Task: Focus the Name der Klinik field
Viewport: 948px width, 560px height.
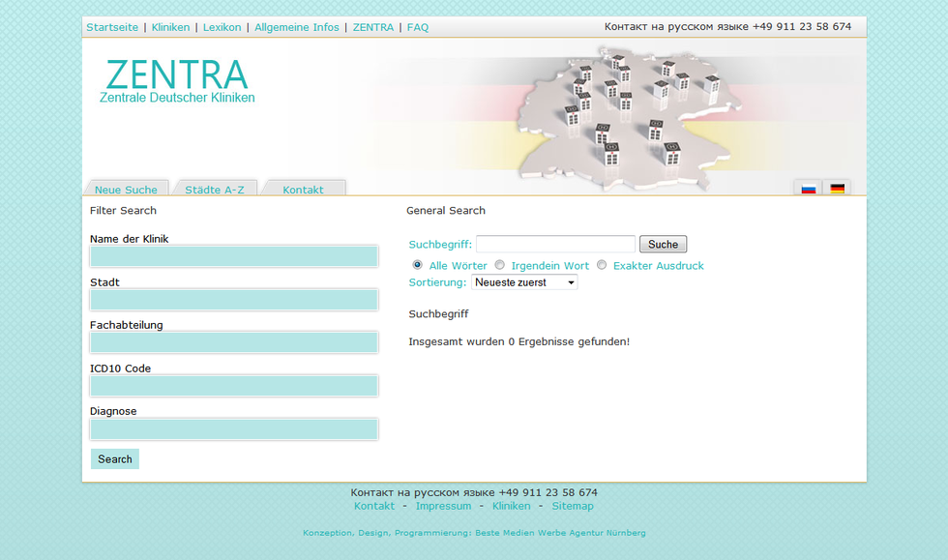Action: tap(234, 256)
